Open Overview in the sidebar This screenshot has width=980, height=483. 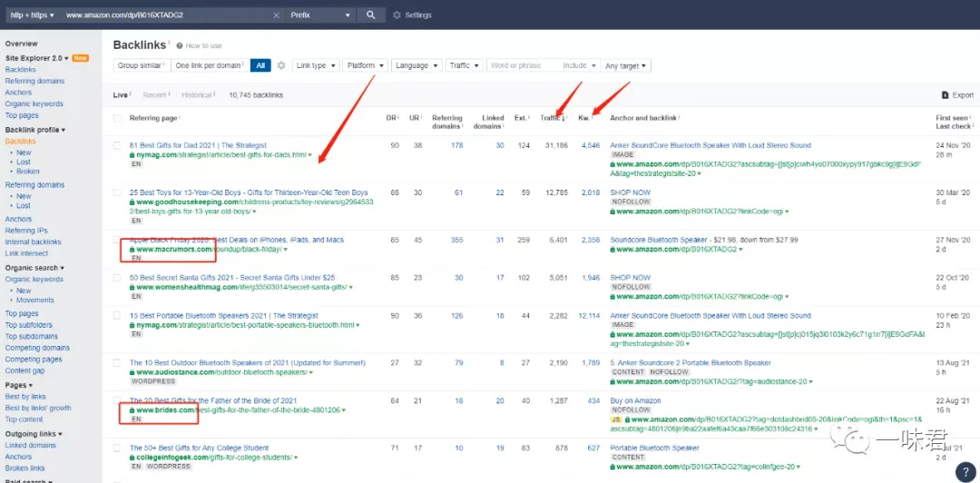point(21,44)
